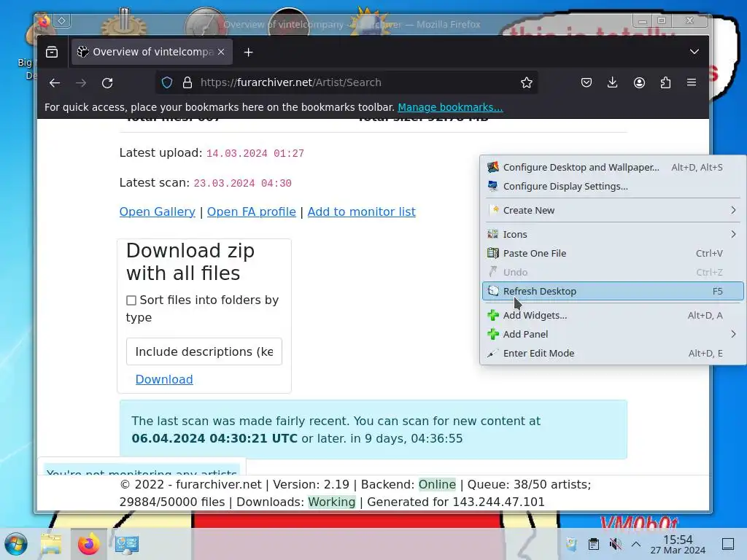747x560 pixels.
Task: Click the Firefox window title bar pin icon
Action: (62, 21)
